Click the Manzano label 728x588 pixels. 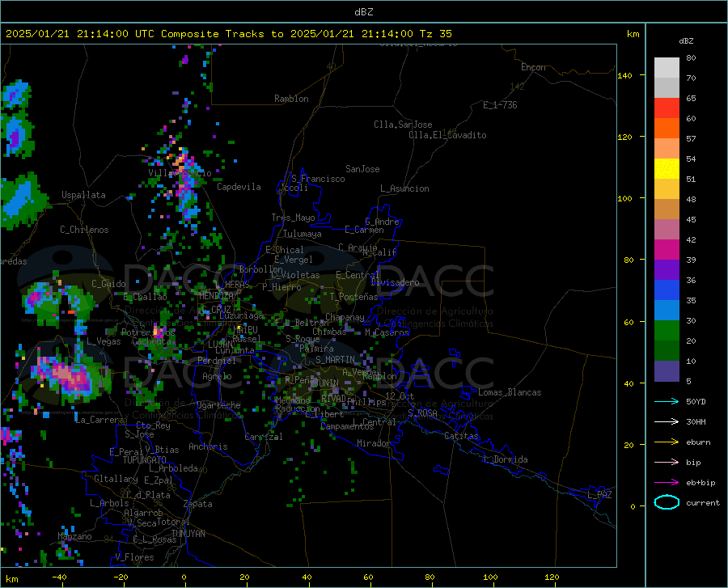click(x=74, y=536)
